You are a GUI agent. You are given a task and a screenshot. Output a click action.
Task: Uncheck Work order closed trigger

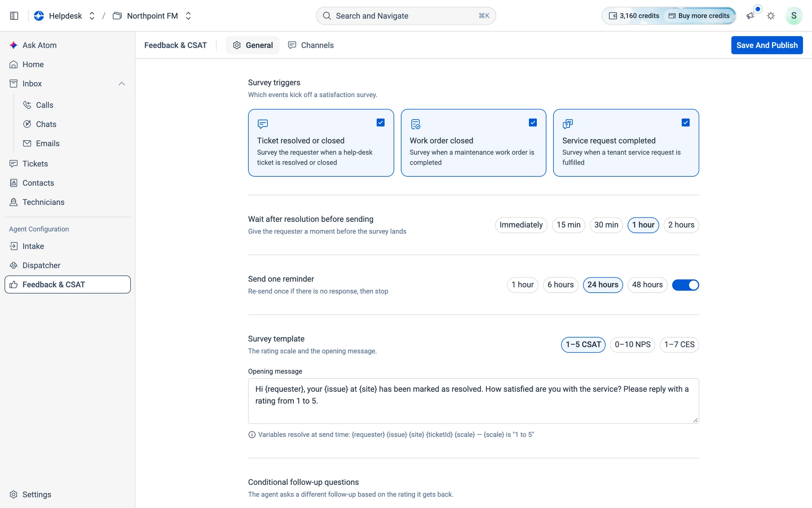pos(533,122)
